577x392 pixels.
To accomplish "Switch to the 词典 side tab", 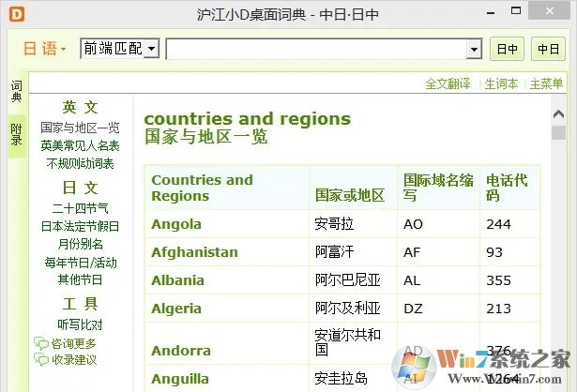I will (x=17, y=92).
